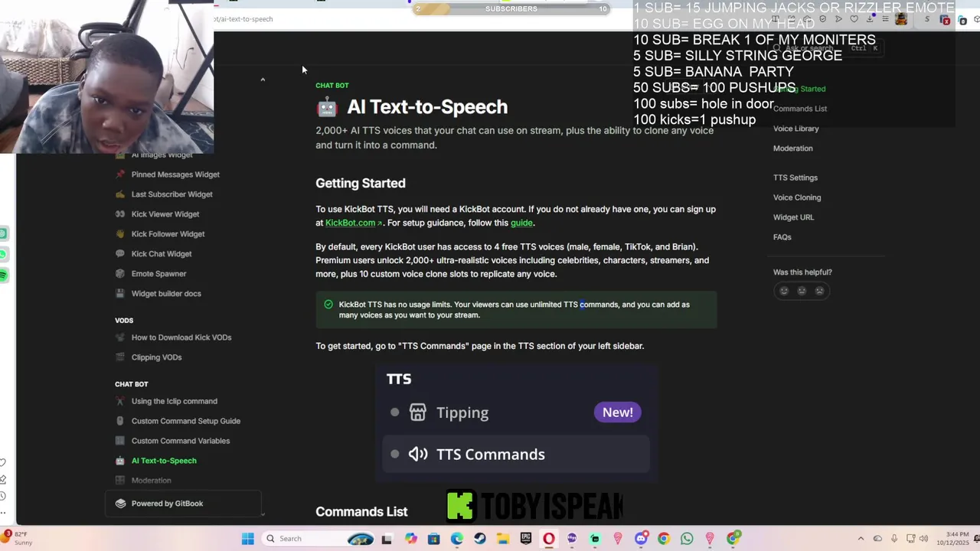Jump to Widget URL in page outline
Viewport: 980px width, 551px height.
coord(793,217)
